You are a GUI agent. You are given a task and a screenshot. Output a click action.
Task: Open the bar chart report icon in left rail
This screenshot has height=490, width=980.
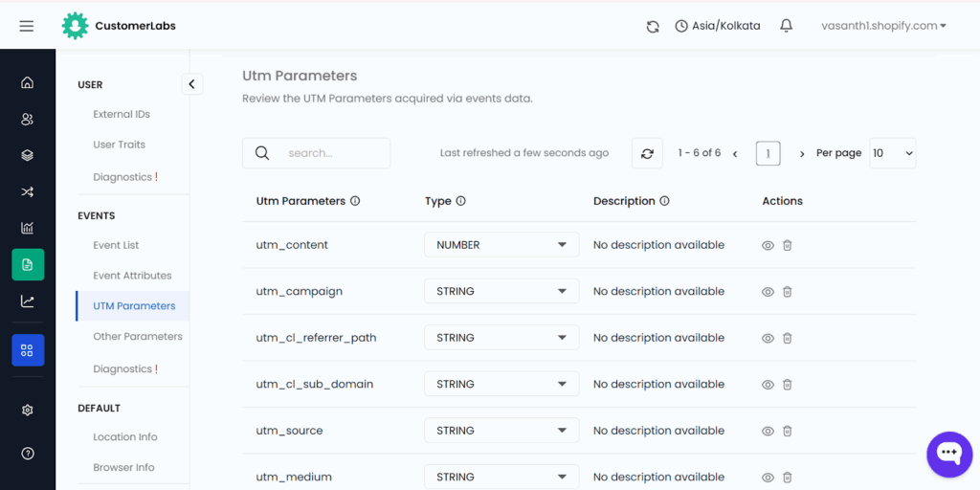[28, 228]
